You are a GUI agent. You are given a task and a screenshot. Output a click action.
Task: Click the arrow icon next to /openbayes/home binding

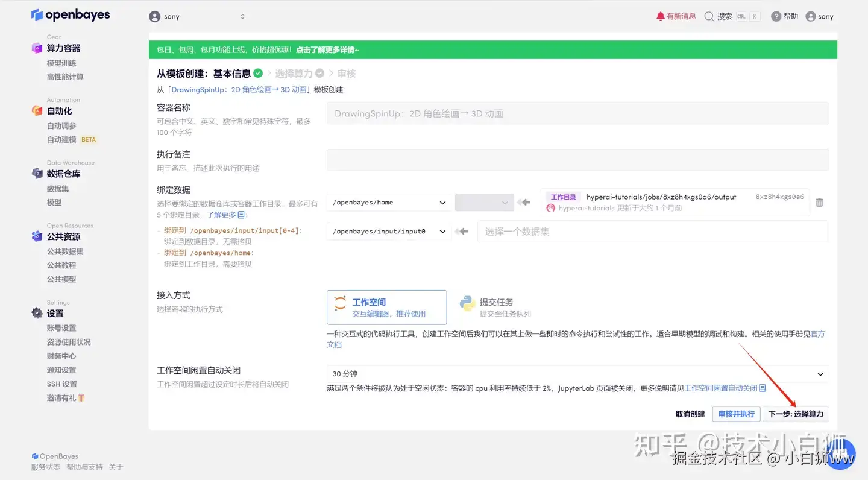524,203
